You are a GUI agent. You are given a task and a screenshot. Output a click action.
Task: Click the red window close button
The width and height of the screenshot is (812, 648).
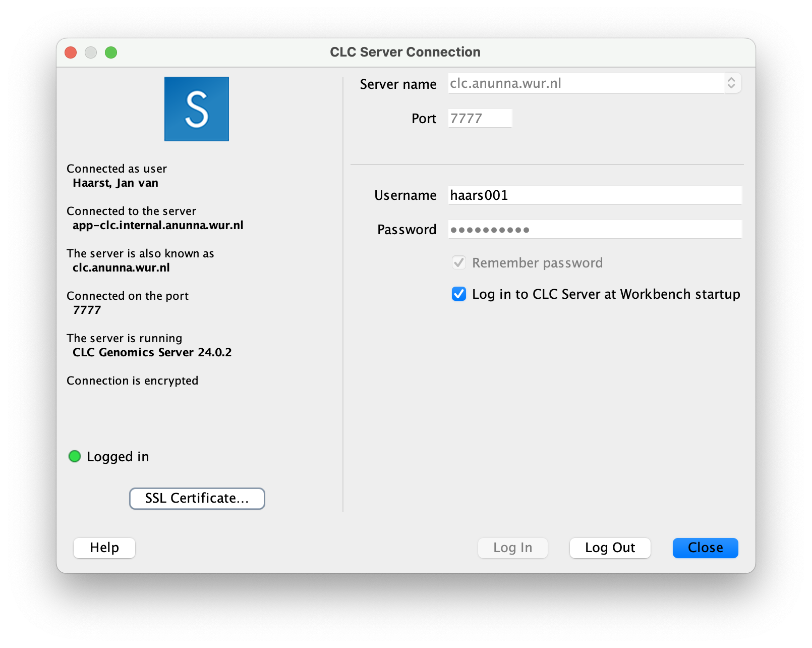click(x=71, y=52)
